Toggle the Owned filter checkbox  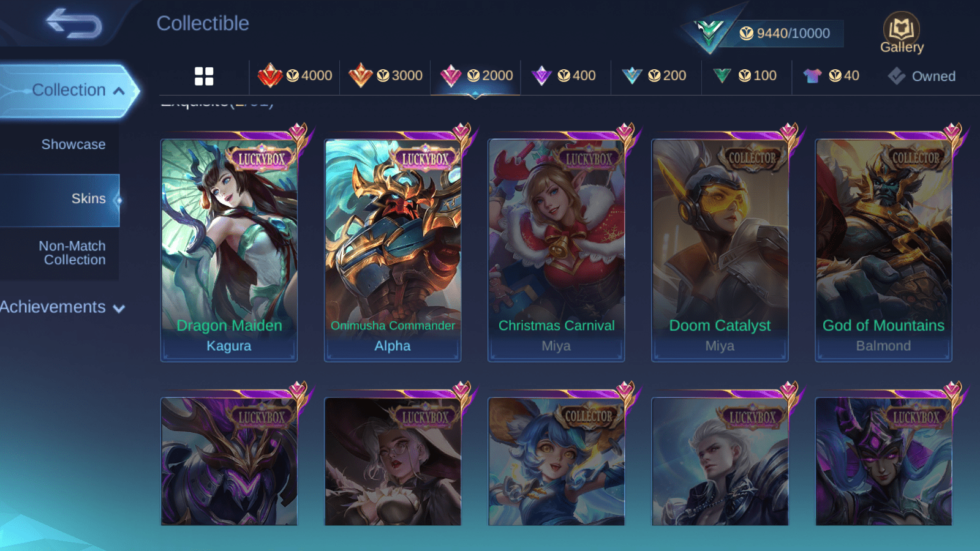tap(896, 76)
